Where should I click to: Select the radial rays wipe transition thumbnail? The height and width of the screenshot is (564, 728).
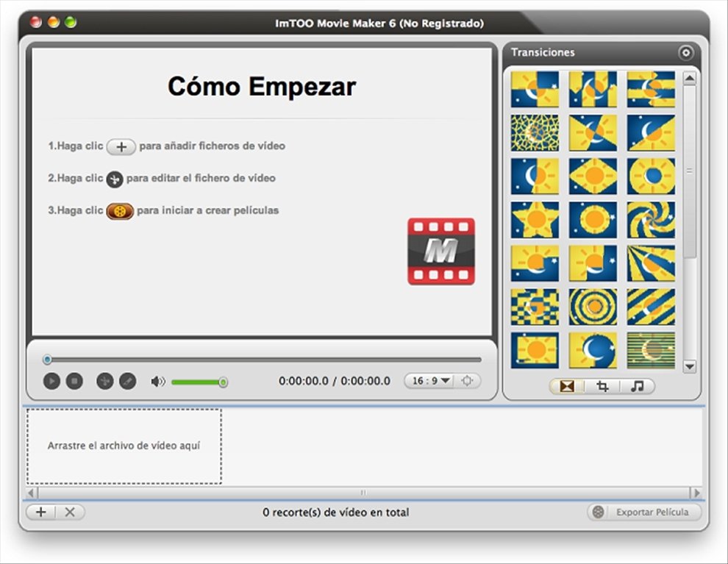[651, 263]
